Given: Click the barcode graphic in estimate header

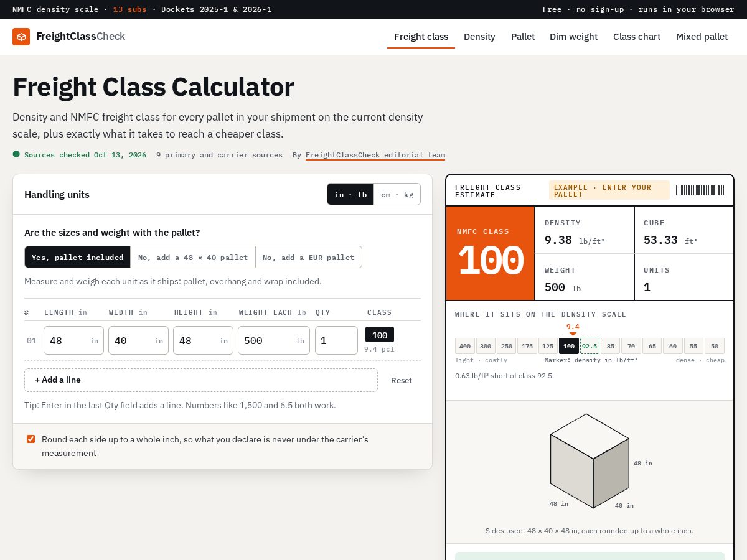Looking at the screenshot, I should click(700, 190).
